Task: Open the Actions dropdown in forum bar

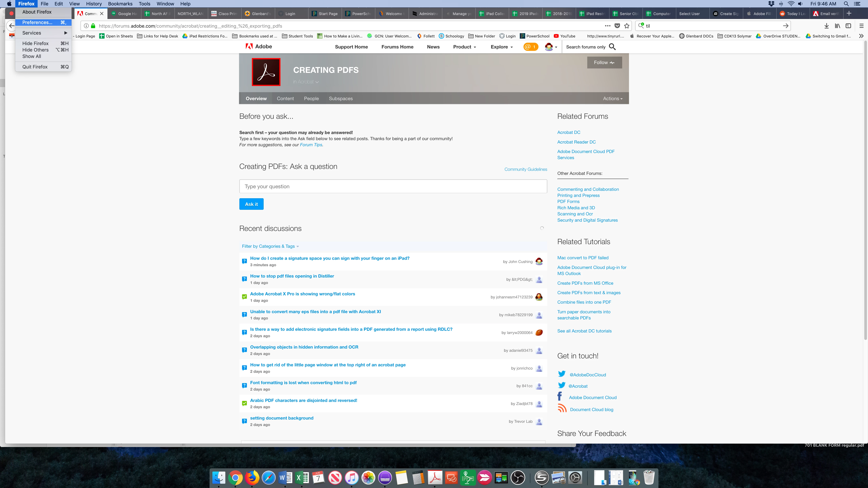Action: pyautogui.click(x=612, y=99)
